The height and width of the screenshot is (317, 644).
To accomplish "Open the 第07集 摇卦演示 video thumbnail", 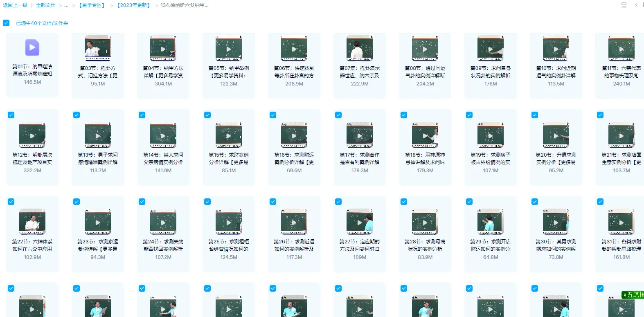I will coord(360,48).
